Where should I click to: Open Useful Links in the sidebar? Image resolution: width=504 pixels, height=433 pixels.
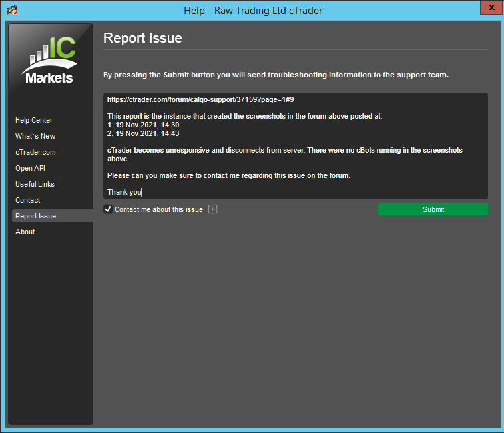(x=35, y=184)
